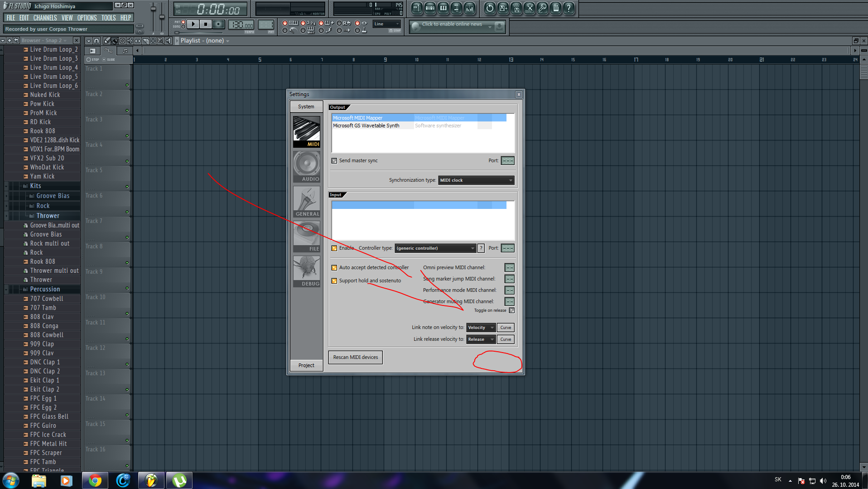Open the Mixer from toolbar
The image size is (868, 489).
469,8
